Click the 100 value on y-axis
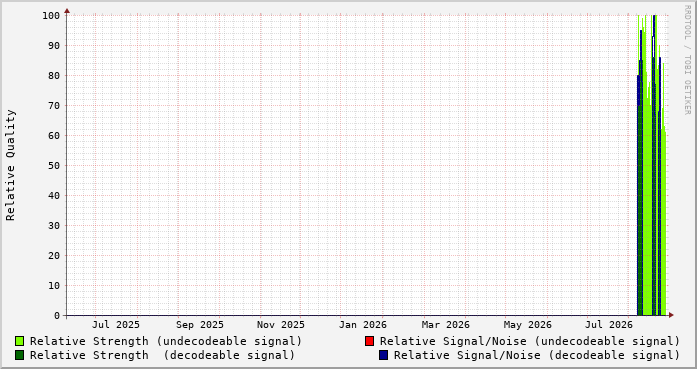The height and width of the screenshot is (369, 697). tap(51, 16)
